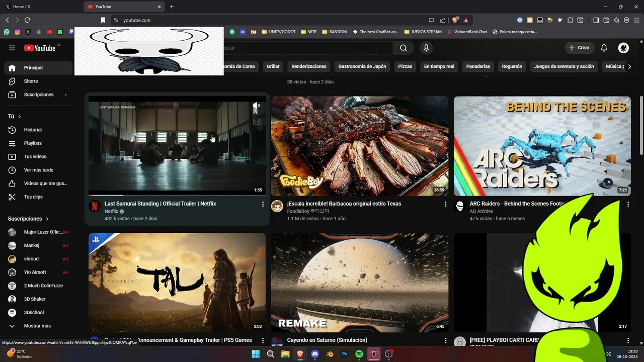Select Juegos de aventura y acción chip
The width and height of the screenshot is (644, 362).
pos(564,66)
